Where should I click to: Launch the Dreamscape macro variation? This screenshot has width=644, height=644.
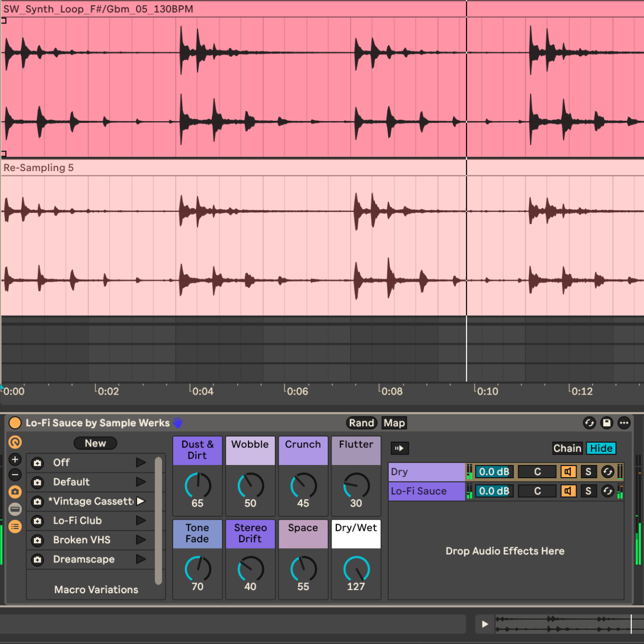pyautogui.click(x=141, y=559)
